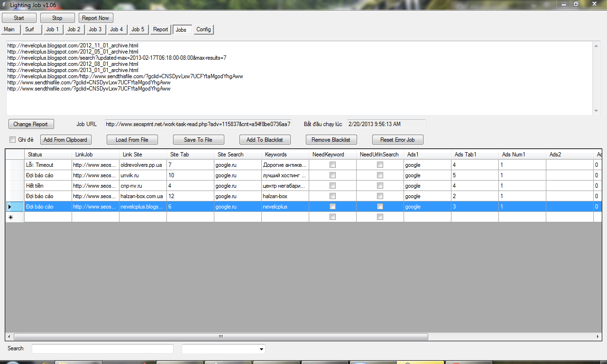607x364 pixels.
Task: Toggle the Ghi đè checkbox
Action: [13, 139]
